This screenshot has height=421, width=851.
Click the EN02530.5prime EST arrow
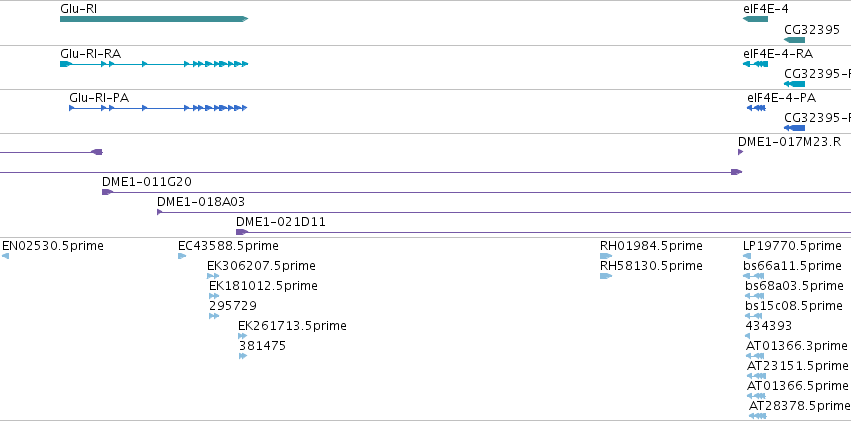pyautogui.click(x=5, y=256)
